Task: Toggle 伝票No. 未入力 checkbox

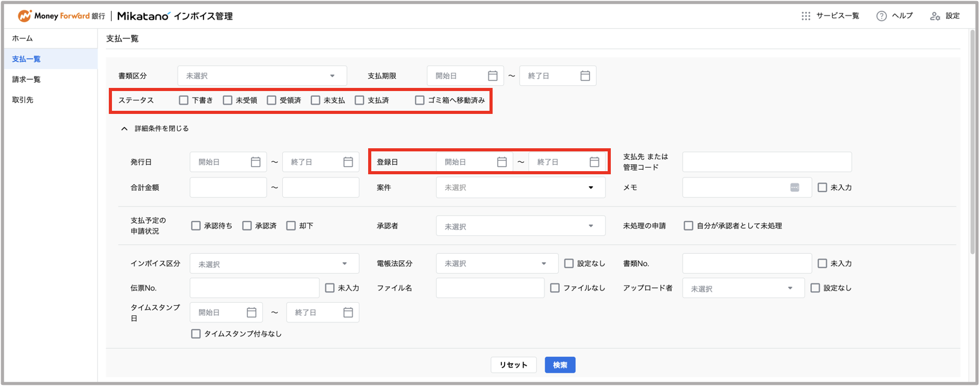Action: (x=330, y=288)
